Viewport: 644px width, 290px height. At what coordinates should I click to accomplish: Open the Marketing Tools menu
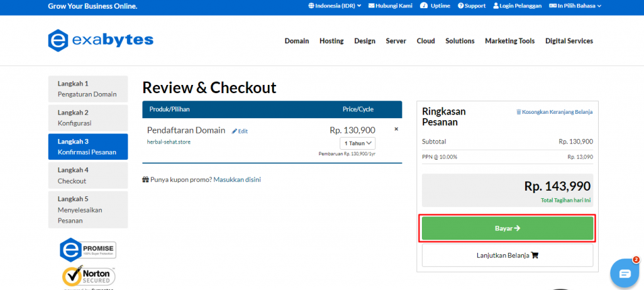click(509, 41)
